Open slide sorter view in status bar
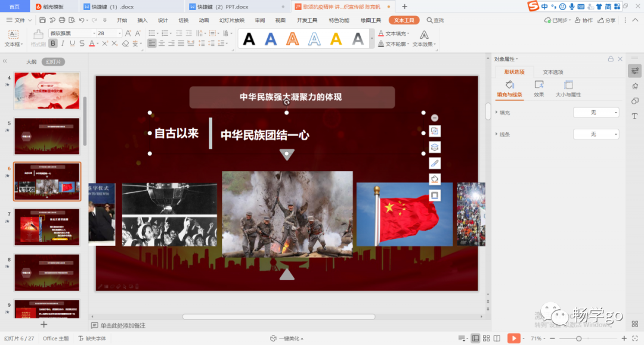The height and width of the screenshot is (345, 644). click(487, 338)
